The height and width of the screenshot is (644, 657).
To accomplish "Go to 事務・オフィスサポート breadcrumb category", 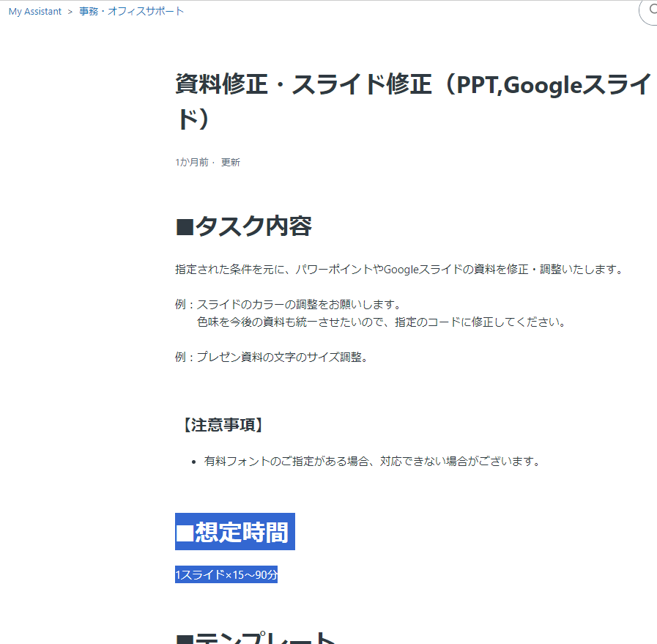I will 132,12.
